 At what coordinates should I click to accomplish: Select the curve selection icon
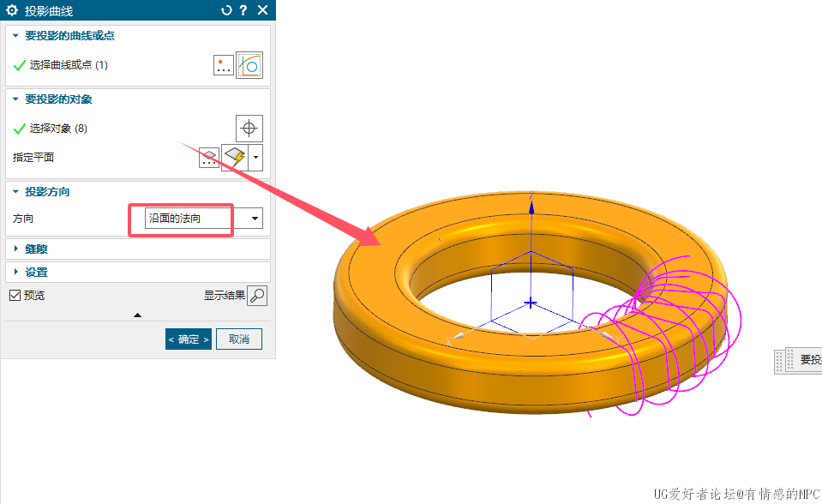pos(249,65)
